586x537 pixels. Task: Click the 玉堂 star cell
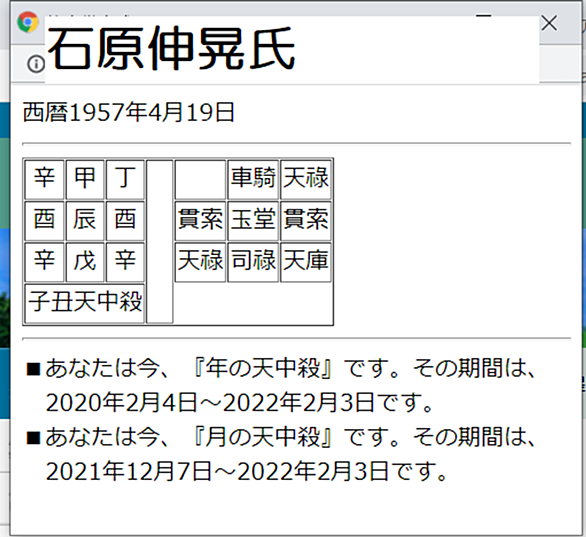pos(253,221)
